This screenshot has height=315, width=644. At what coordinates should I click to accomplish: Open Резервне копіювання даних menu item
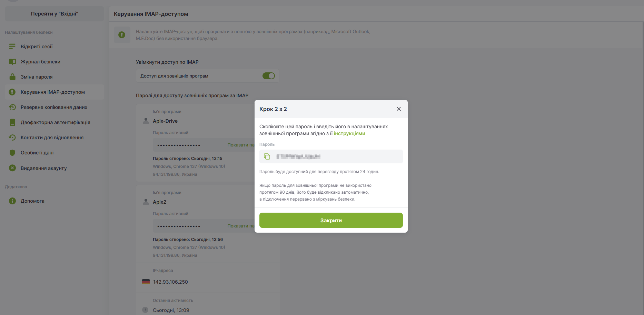click(54, 107)
